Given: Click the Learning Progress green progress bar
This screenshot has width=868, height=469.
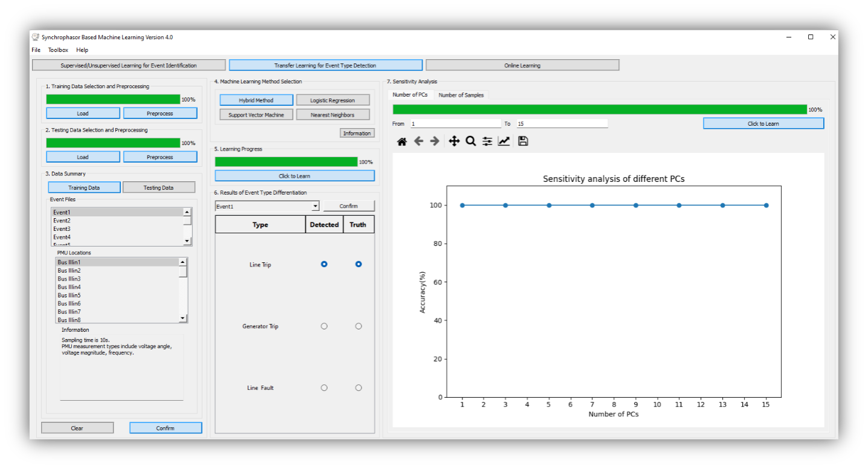Looking at the screenshot, I should 286,162.
